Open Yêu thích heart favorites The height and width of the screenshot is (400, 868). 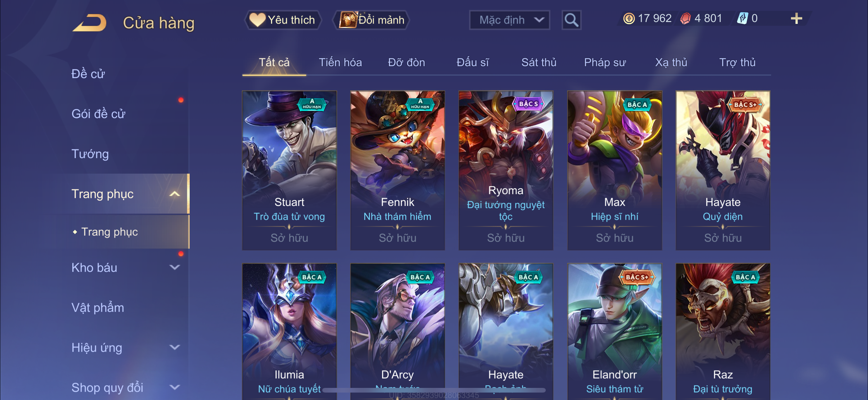coord(283,20)
